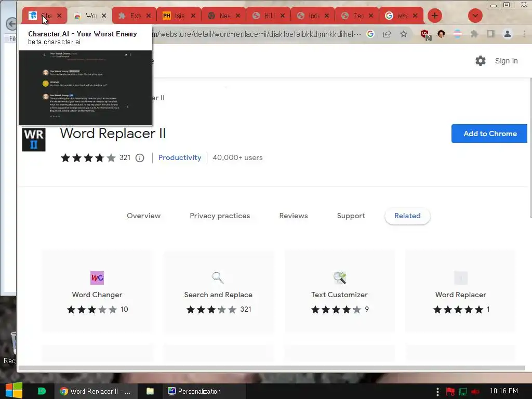Image resolution: width=532 pixels, height=399 pixels.
Task: Open File Explorer from taskbar
Action: pos(150,391)
